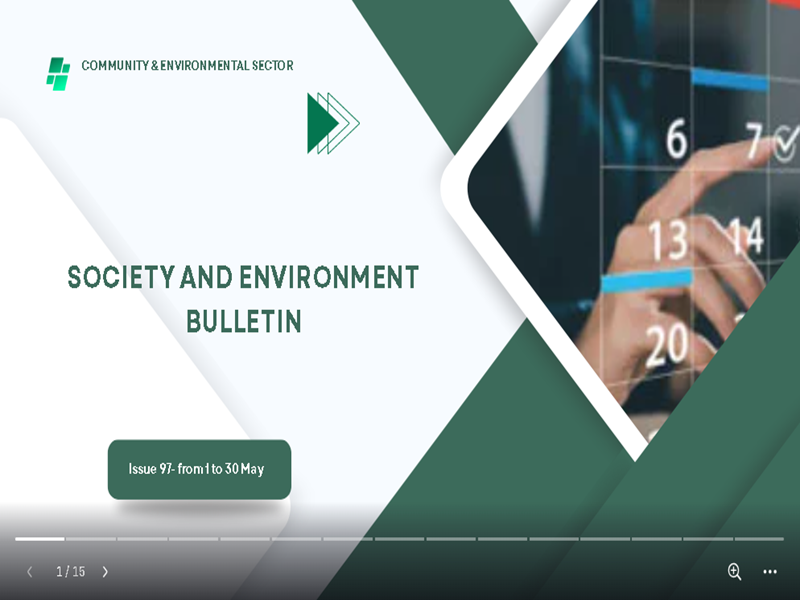Open the three-dots more options menu
Screen dimensions: 800x600
pyautogui.click(x=770, y=572)
